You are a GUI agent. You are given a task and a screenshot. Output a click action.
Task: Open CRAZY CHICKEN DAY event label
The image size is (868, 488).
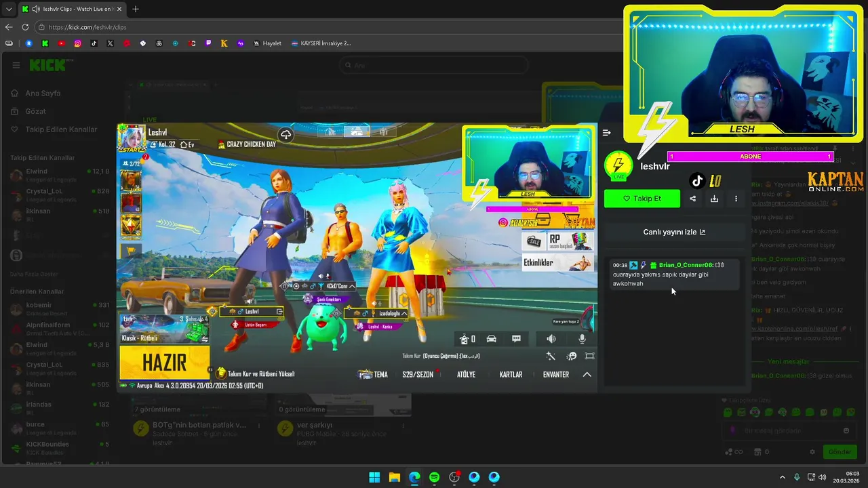click(247, 144)
